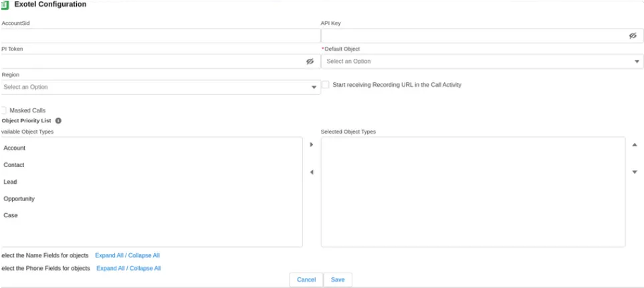644x288 pixels.
Task: Toggle the Masked Calls checkbox
Action: [x=3, y=110]
